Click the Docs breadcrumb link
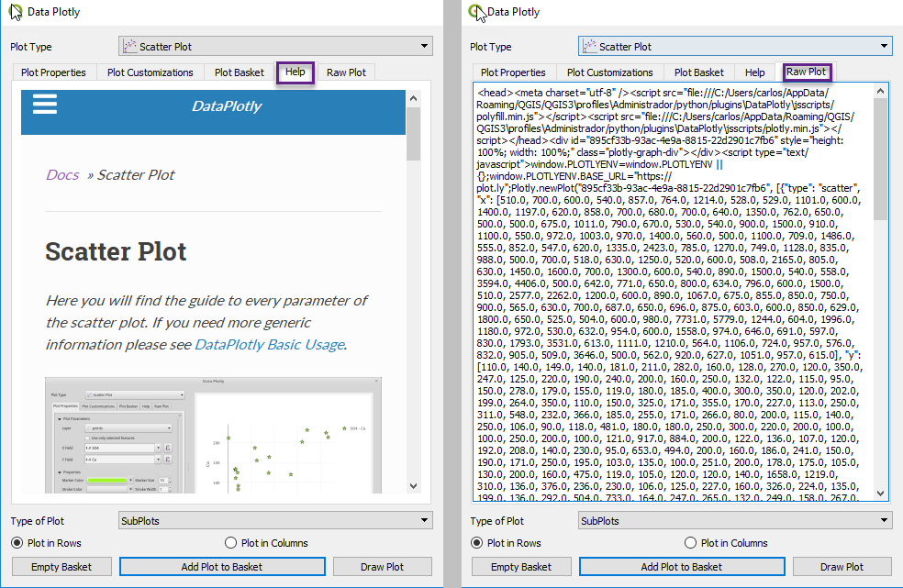Viewport: 903px width, 588px height. (62, 174)
